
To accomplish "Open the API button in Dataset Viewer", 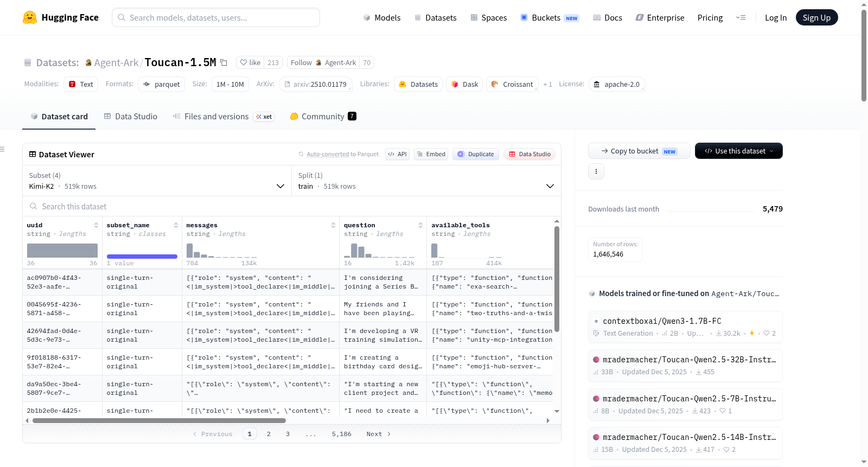I will click(x=397, y=154).
